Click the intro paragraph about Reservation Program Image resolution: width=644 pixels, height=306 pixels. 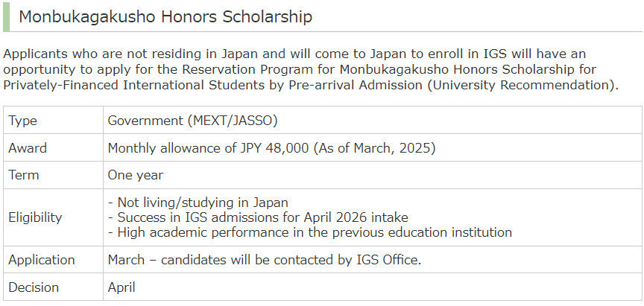coord(311,69)
